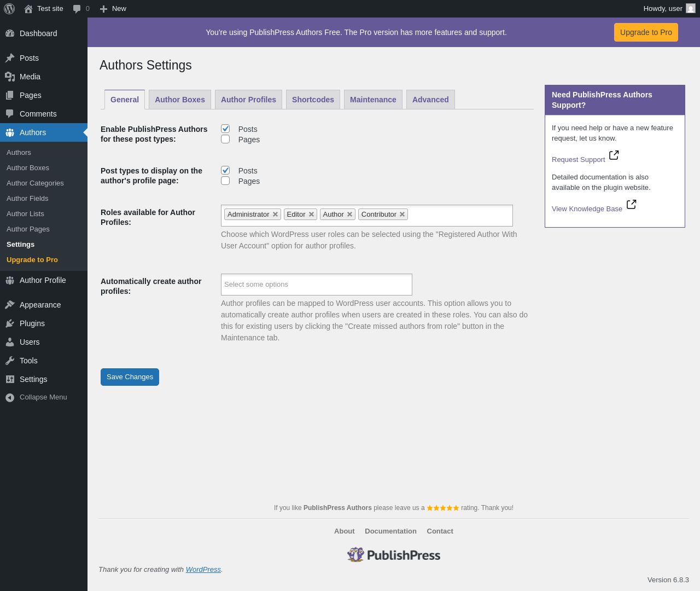The image size is (700, 591).
Task: Open the Shortcodes tab
Action: click(x=313, y=100)
